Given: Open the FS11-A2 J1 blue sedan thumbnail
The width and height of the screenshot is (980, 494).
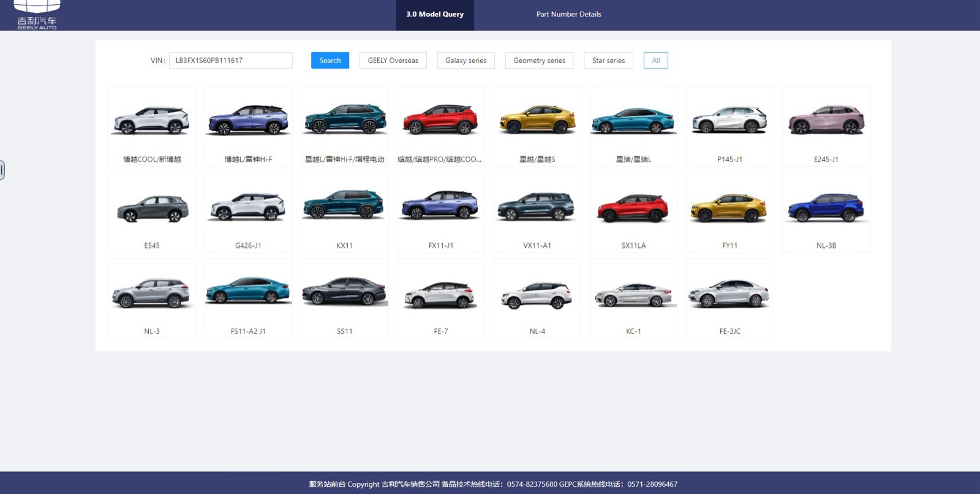Looking at the screenshot, I should (x=248, y=299).
